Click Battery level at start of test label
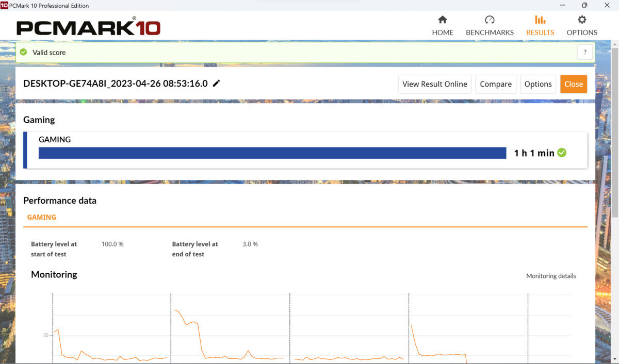 pyautogui.click(x=54, y=249)
